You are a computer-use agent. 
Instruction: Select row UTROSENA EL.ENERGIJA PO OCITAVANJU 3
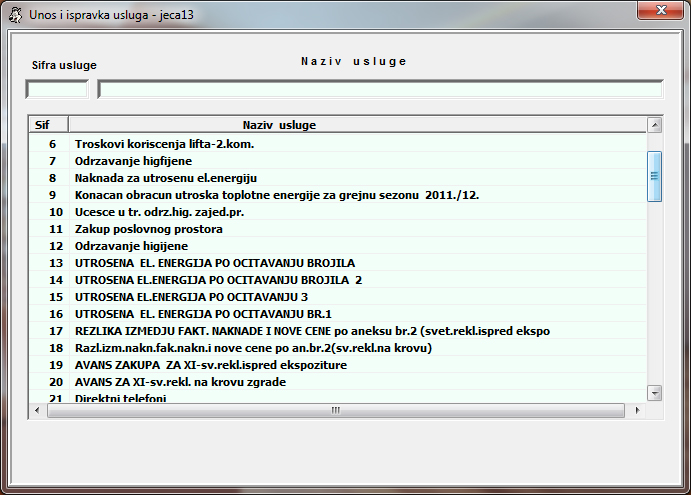[338, 297]
